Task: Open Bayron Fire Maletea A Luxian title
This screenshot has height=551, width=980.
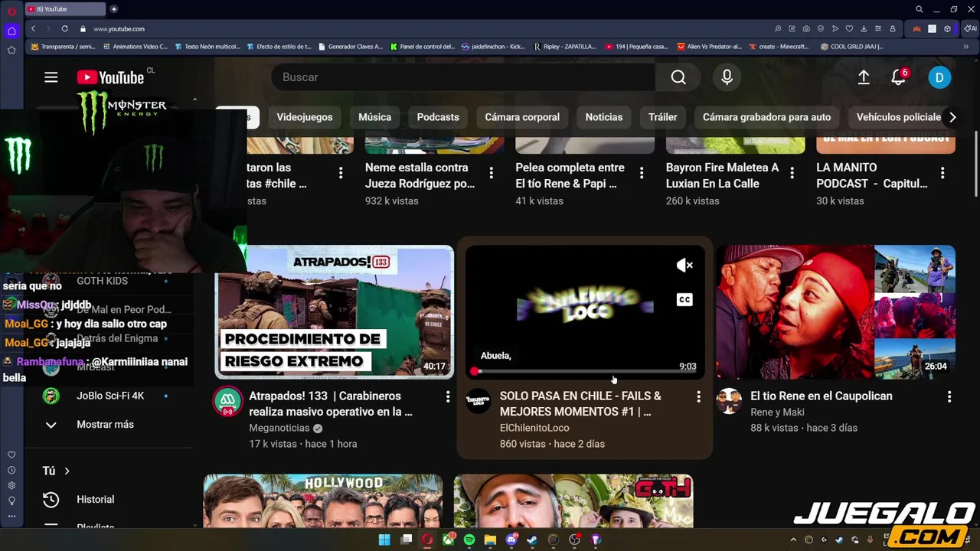Action: [722, 175]
